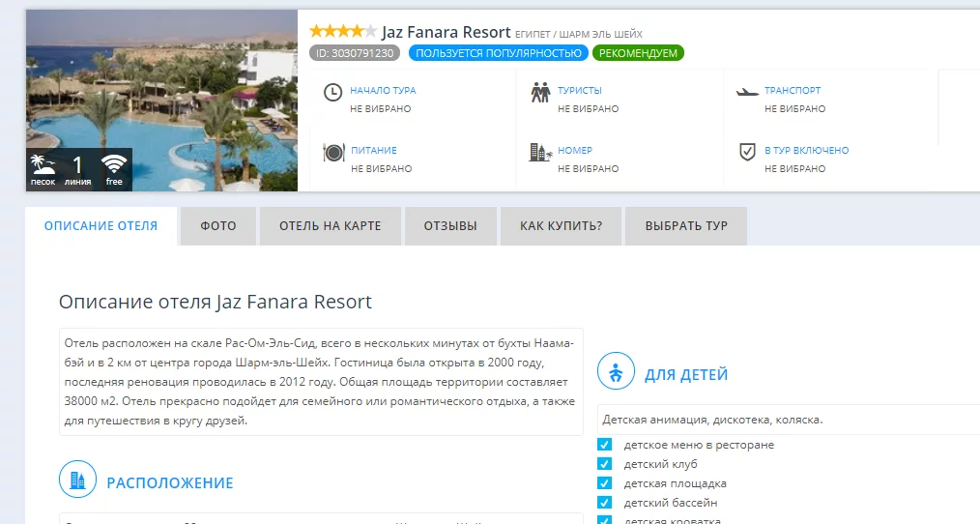Click the hotel description paragraph box
980x524 pixels.
coord(321,382)
